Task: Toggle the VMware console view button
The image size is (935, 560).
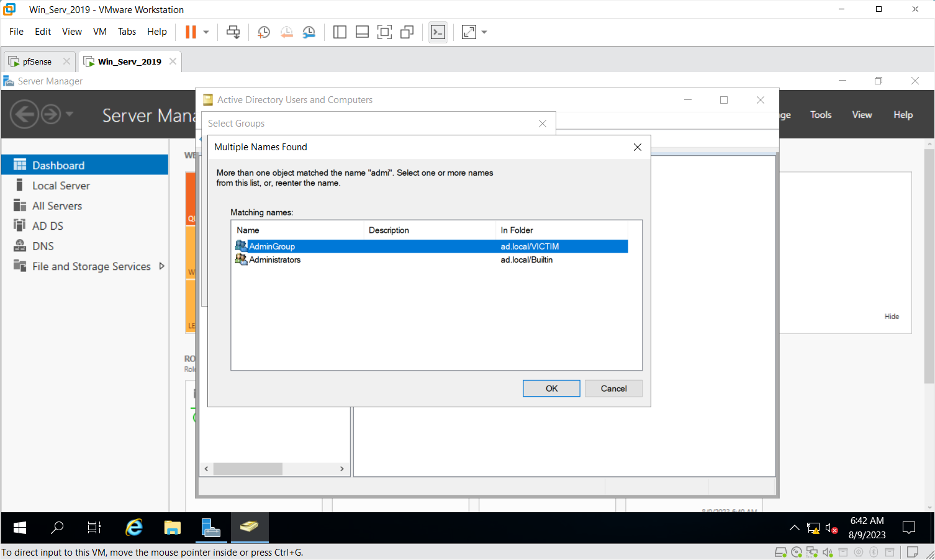Action: [438, 32]
